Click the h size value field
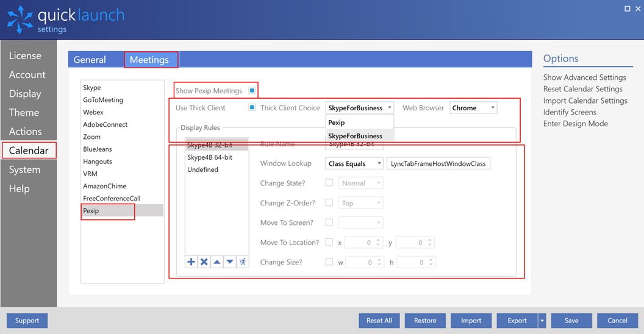Screen dimensions: 644x334 click(416, 262)
